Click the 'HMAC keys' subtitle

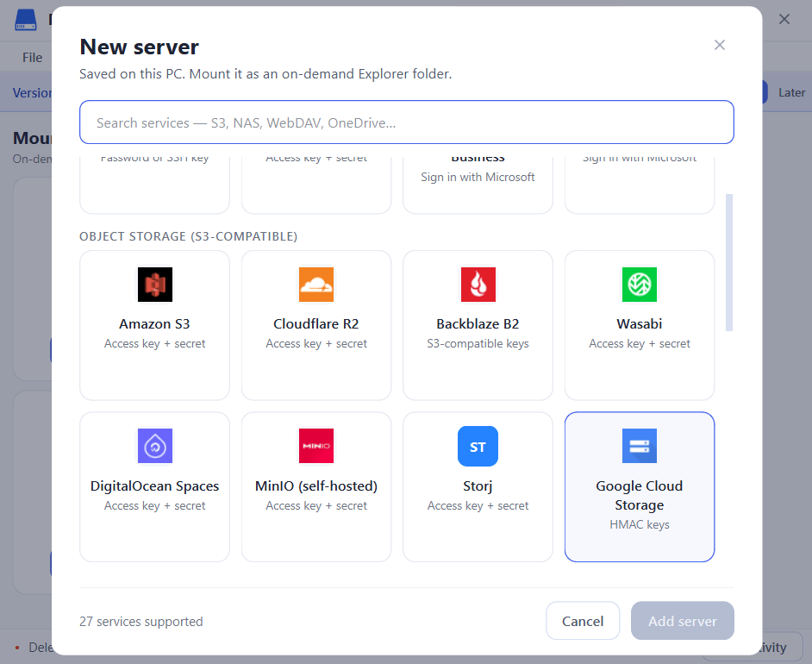click(x=639, y=524)
